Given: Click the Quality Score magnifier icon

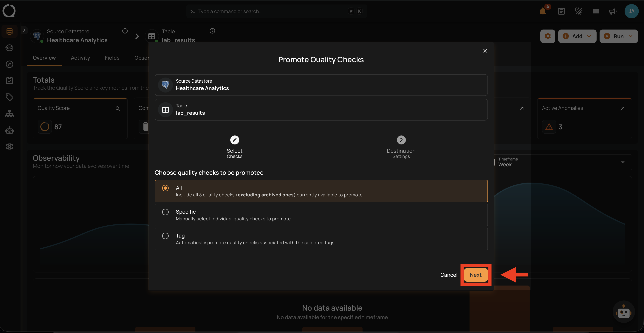Looking at the screenshot, I should (118, 109).
